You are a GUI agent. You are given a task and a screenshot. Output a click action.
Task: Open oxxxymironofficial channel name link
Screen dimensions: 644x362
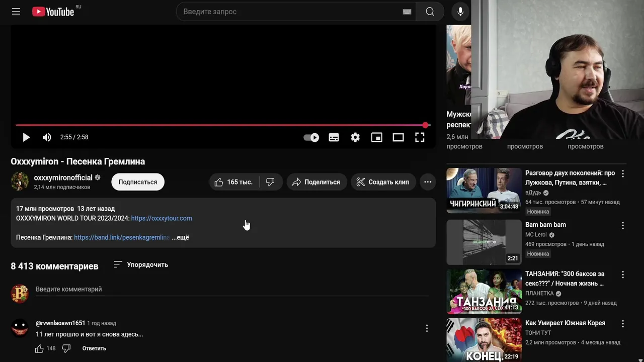63,177
